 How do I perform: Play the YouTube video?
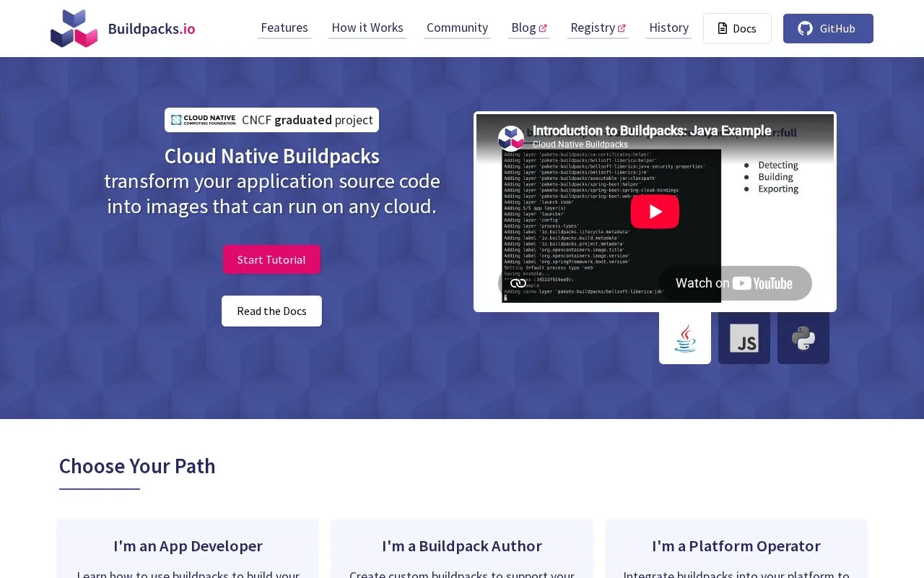655,211
